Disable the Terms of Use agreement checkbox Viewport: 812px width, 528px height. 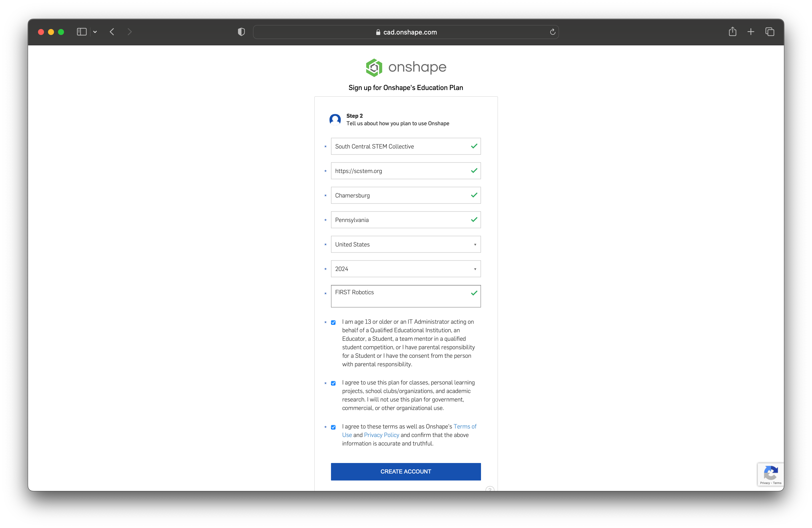coord(334,427)
